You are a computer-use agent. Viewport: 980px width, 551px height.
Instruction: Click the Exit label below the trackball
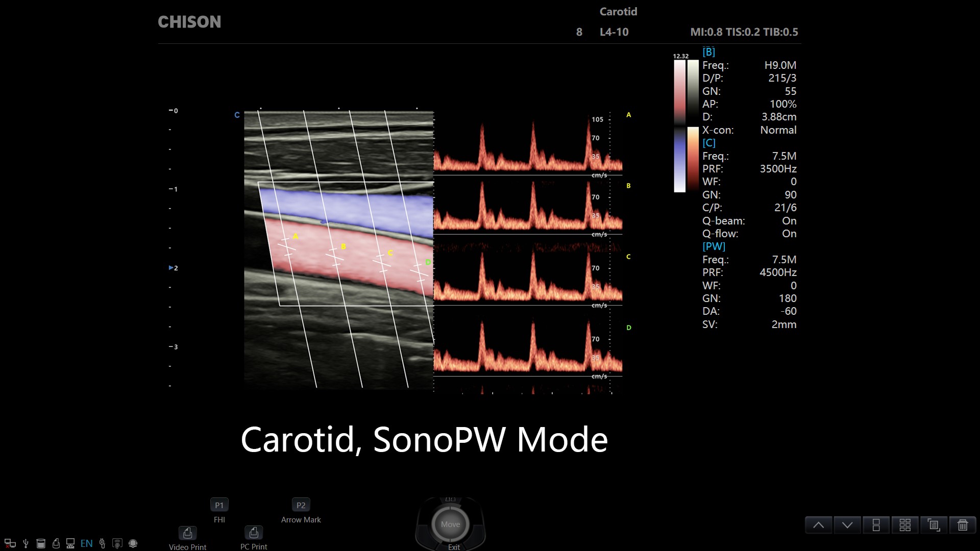pyautogui.click(x=454, y=547)
